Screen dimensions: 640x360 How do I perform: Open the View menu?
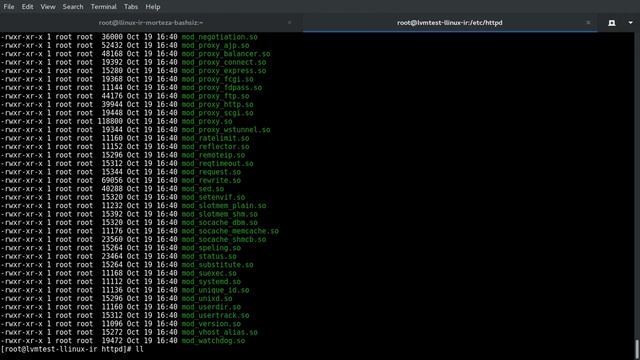[x=48, y=7]
